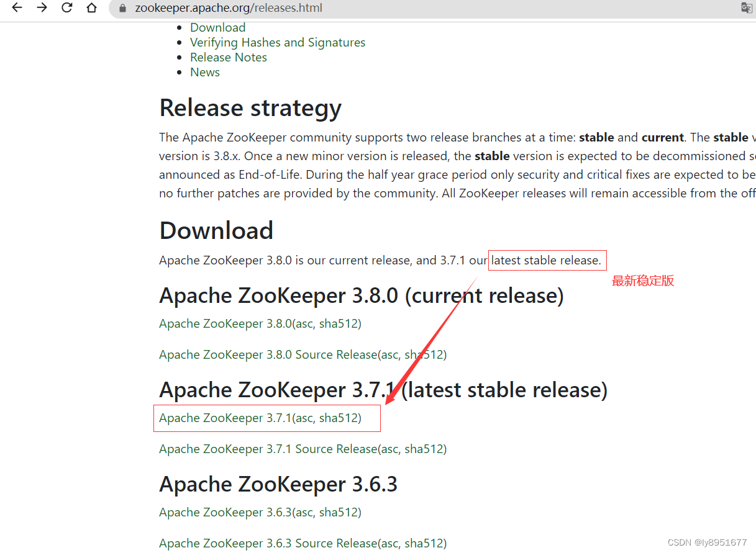
Task: Open Verifying Hashes and Signatures link
Action: pos(278,42)
